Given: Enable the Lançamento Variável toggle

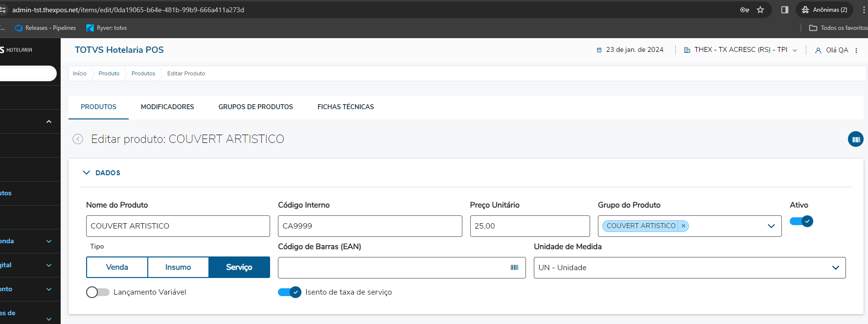Looking at the screenshot, I should pos(98,292).
